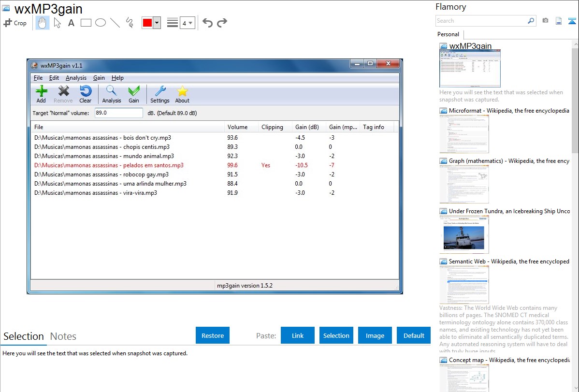
Task: Select the text annotation tool A
Action: tap(71, 23)
